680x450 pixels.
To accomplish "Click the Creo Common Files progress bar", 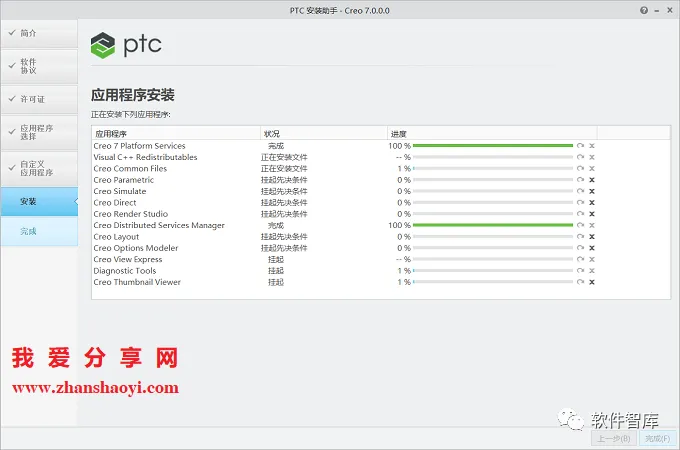I will click(x=493, y=168).
